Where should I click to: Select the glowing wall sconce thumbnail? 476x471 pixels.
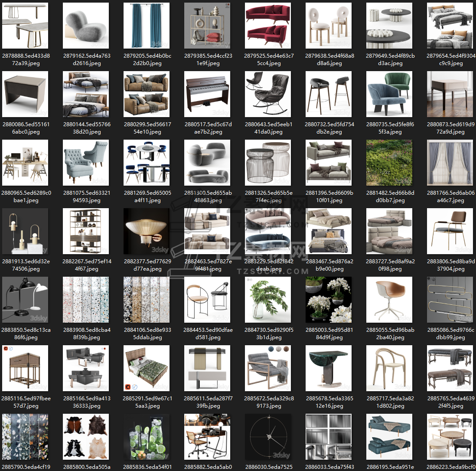[147, 231]
